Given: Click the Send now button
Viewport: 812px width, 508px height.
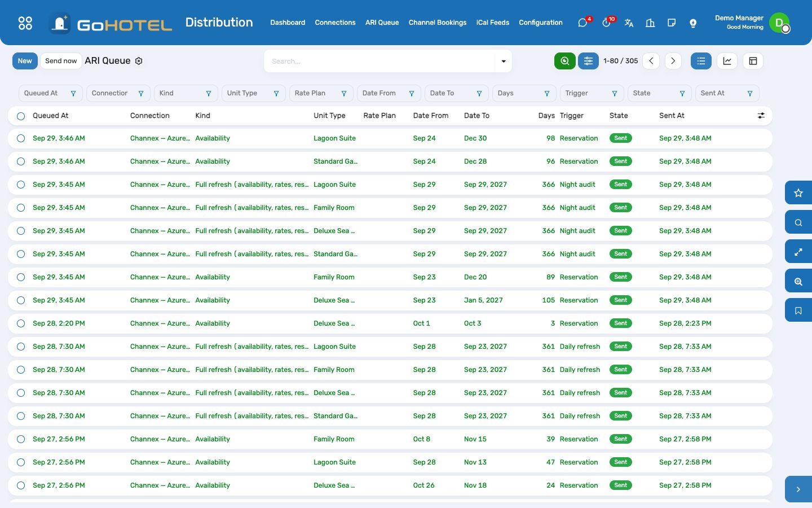Looking at the screenshot, I should 61,61.
